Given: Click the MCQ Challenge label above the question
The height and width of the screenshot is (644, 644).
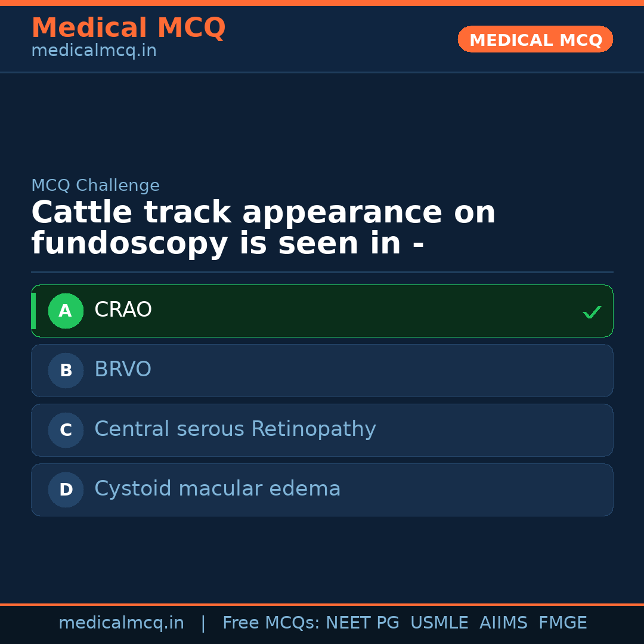Looking at the screenshot, I should click(95, 185).
